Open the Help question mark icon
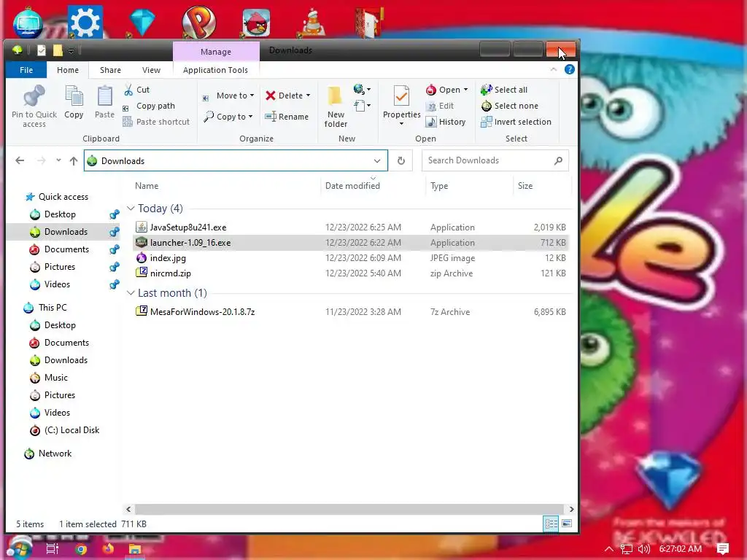Screen dimensions: 747x560 (569, 69)
